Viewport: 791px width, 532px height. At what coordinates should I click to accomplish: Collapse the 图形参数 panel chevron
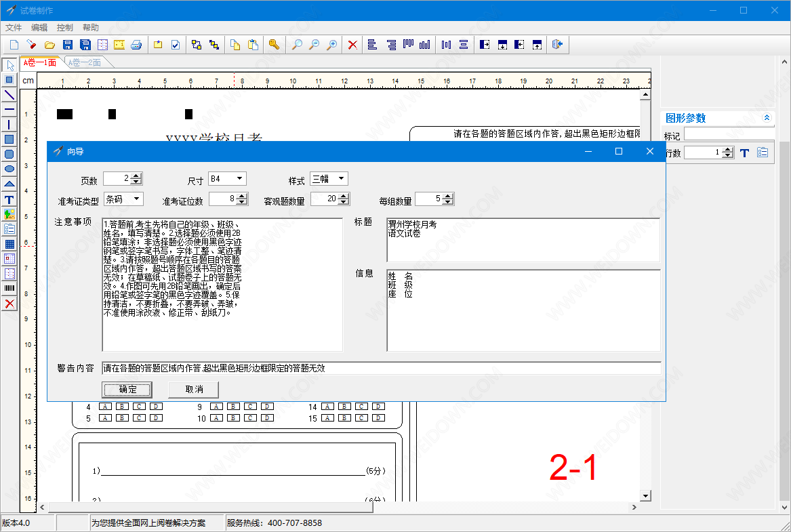pos(767,117)
